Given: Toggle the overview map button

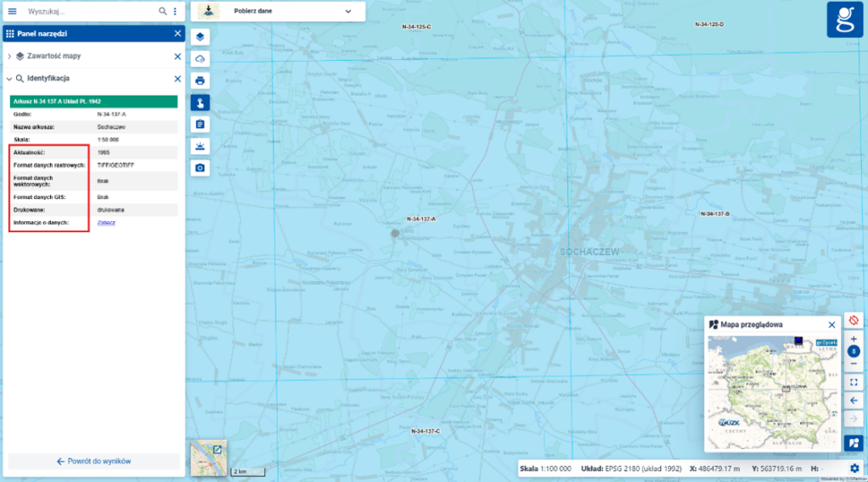Looking at the screenshot, I should coord(854,443).
